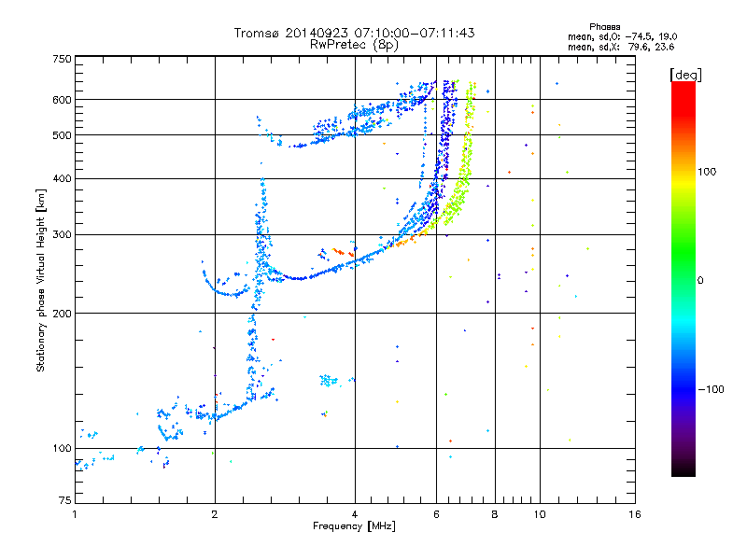Click the cyan scatter cluster near 3.5 MHz, 140 km
This screenshot has height=560, width=747.
coord(328,381)
